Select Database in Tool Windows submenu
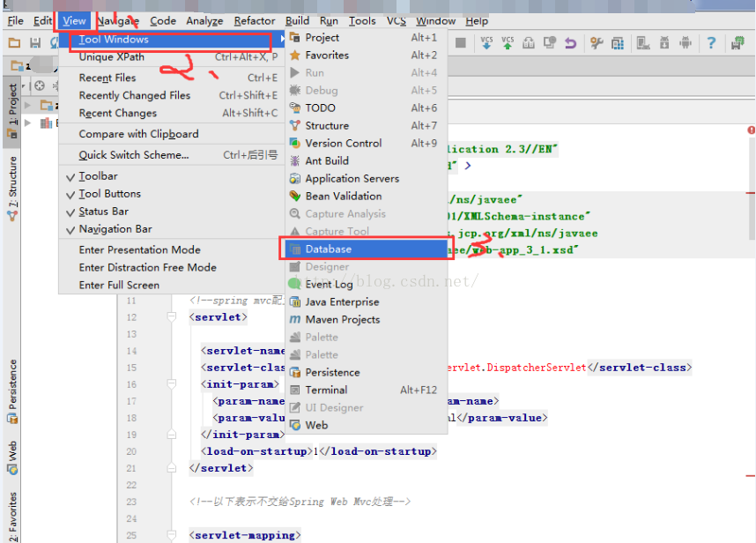Screen dimensions: 756x543 tap(367, 249)
